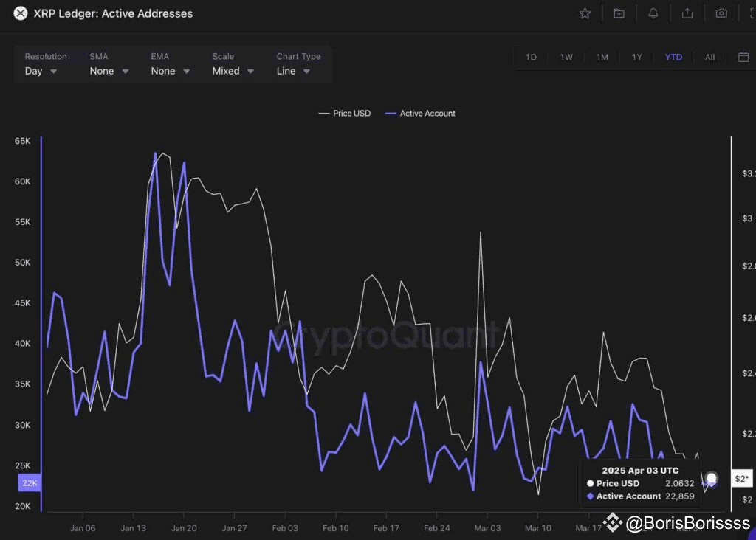Screen dimensions: 756x540
Task: Click the Feb 24 x-axis label
Action: (437, 528)
